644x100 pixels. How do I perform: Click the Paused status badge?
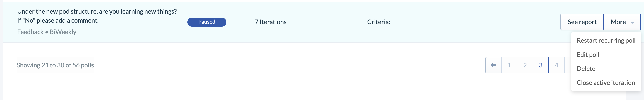(x=207, y=22)
